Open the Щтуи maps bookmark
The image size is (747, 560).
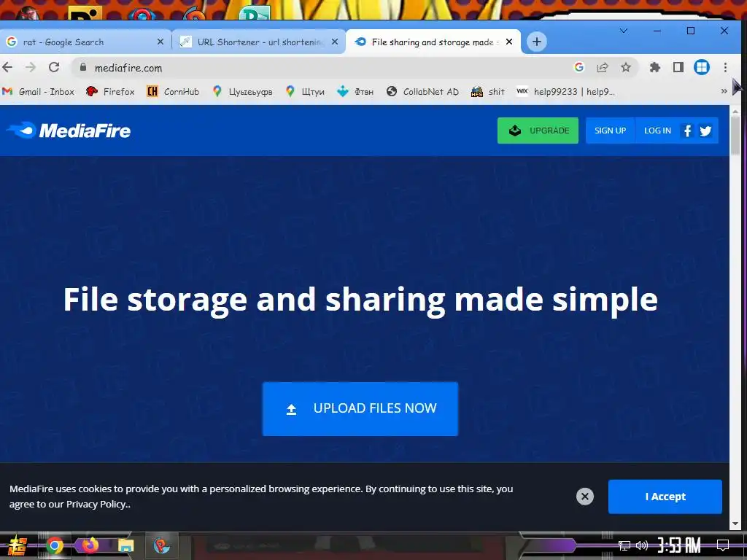305,91
